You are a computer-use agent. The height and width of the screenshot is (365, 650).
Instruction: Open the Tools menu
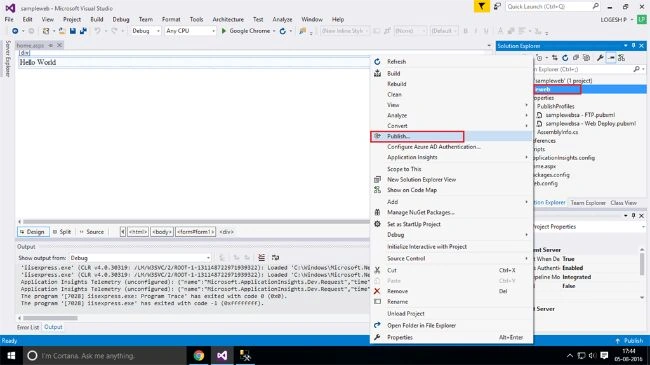[x=196, y=19]
